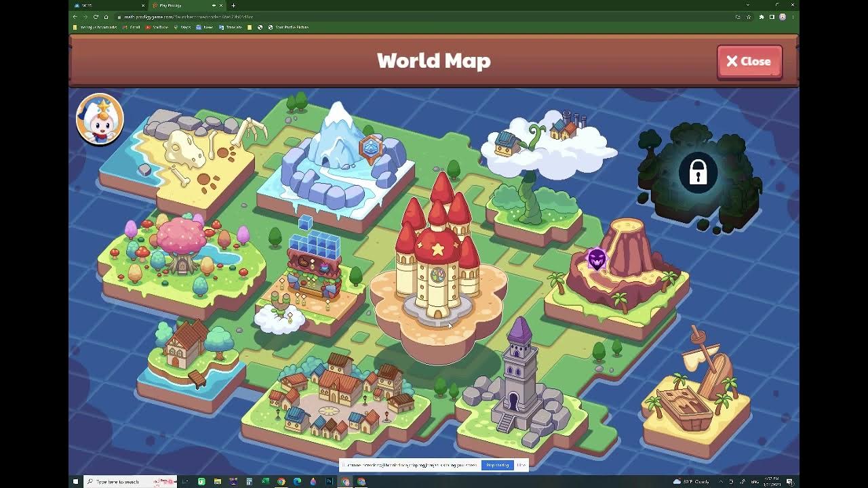Travel to the snowy ice mountain zone
Image resolution: width=868 pixels, height=488 pixels.
[x=336, y=166]
